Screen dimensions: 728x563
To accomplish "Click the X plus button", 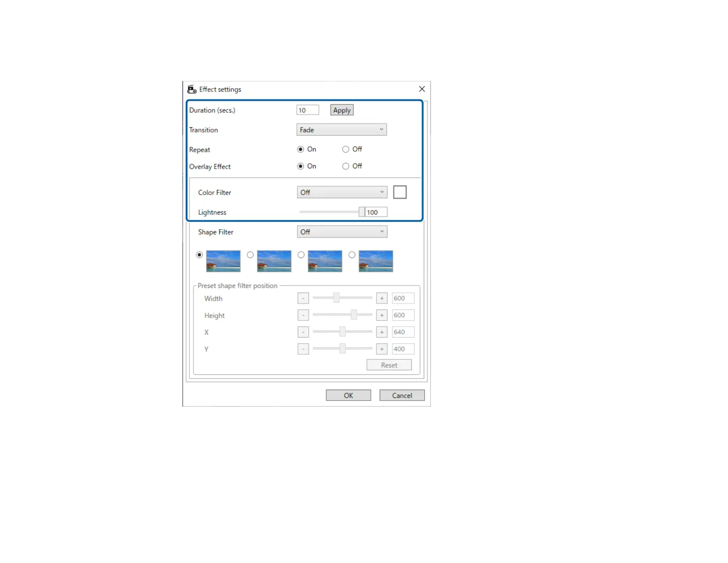I will coord(382,332).
